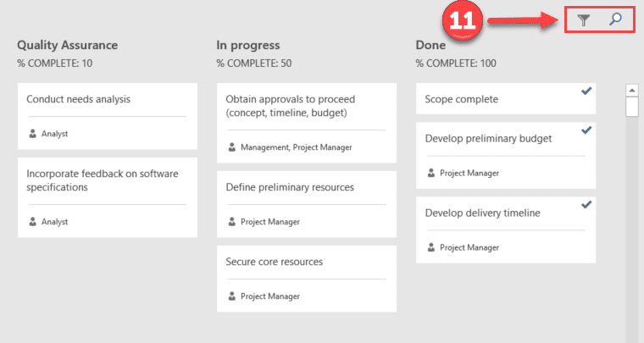This screenshot has height=343, width=644.
Task: Click % COMPLETE: 50 label
Action: [254, 64]
